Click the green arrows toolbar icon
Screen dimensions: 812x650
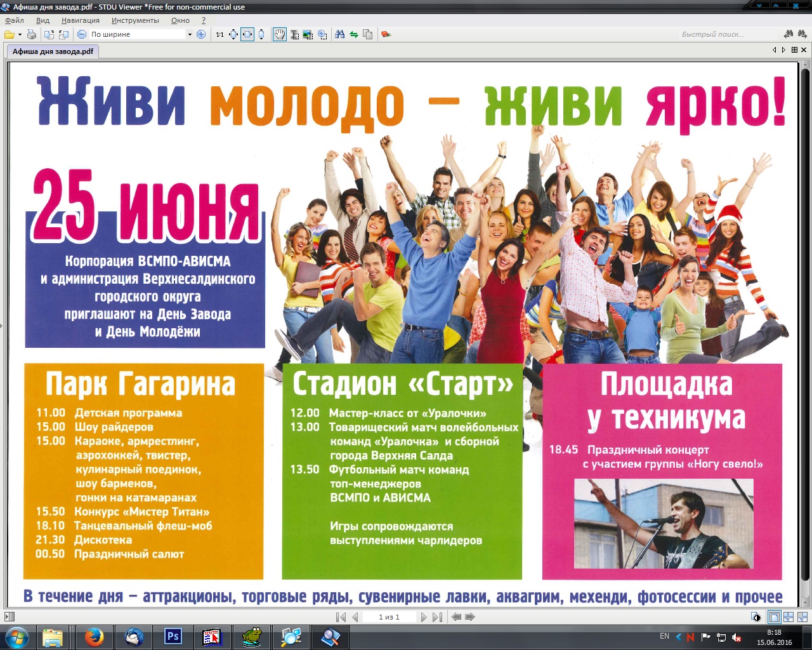coord(353,34)
